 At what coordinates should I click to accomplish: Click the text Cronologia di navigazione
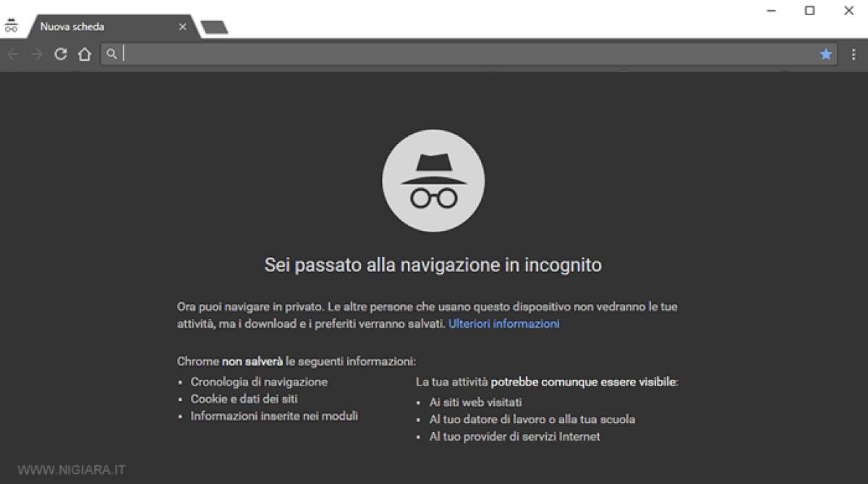click(x=259, y=381)
